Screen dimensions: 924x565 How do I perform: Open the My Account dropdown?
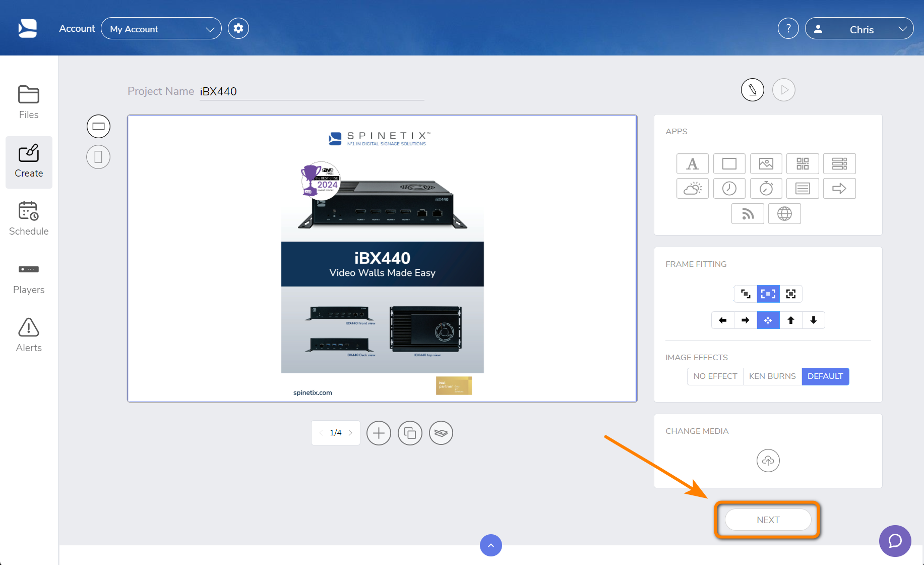[161, 29]
